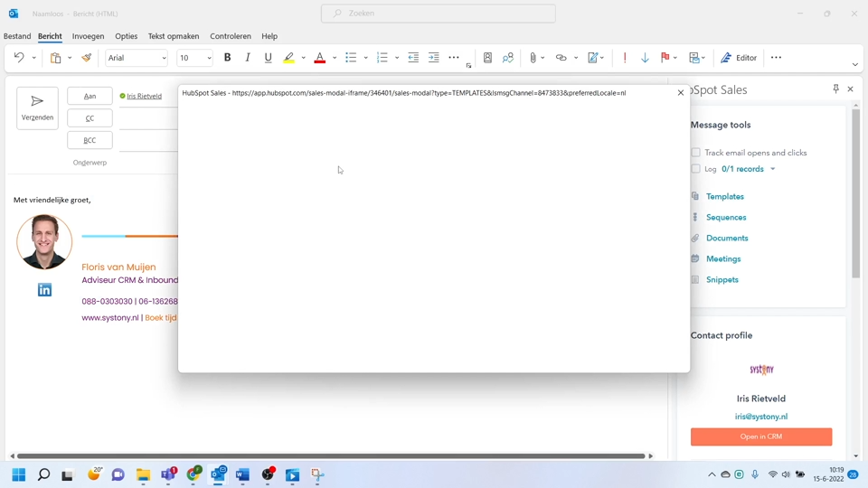
Task: Click the undo arrow icon
Action: point(18,58)
